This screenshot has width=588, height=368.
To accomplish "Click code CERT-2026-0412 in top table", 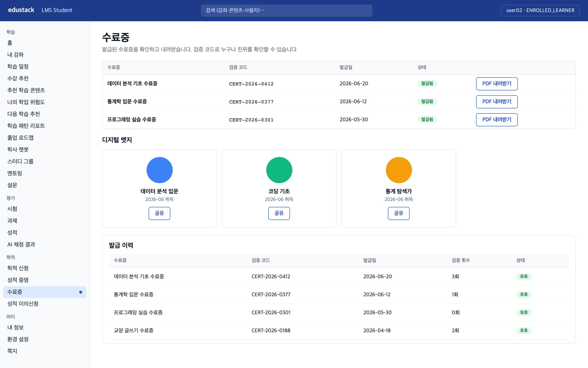I will [251, 84].
